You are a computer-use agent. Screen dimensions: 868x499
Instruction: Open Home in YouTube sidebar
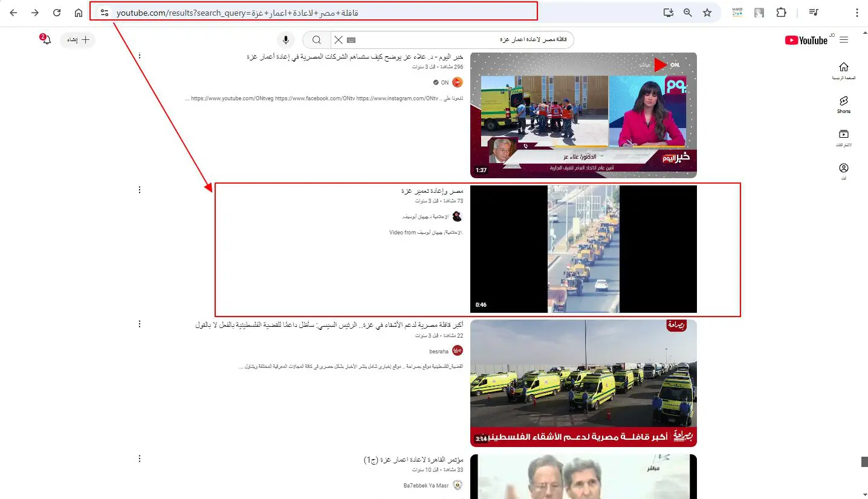[844, 71]
